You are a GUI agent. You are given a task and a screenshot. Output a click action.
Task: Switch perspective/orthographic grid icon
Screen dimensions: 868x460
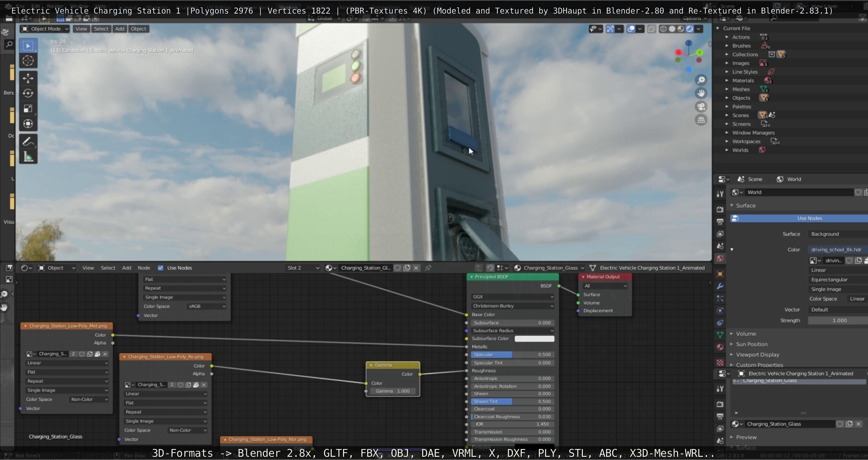click(x=701, y=120)
